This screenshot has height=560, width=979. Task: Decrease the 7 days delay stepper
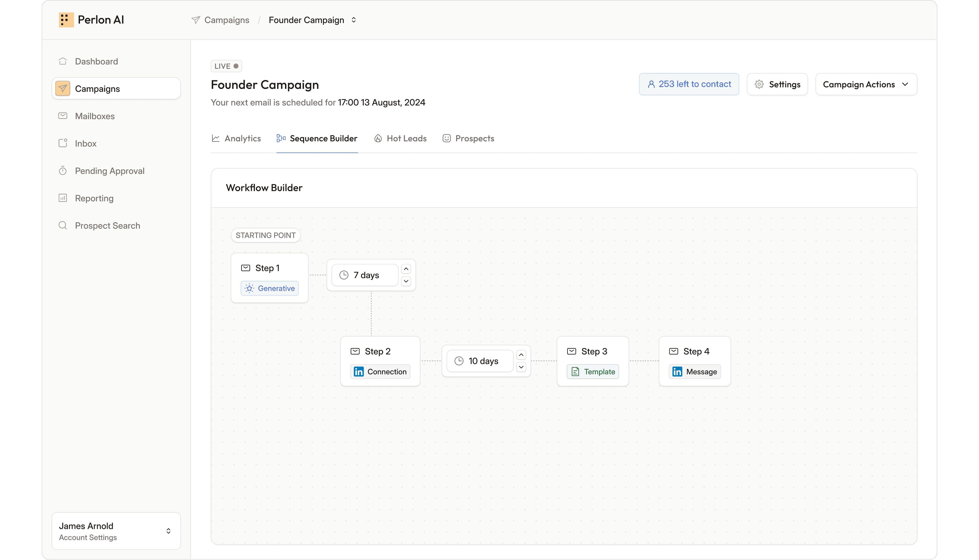[406, 281]
